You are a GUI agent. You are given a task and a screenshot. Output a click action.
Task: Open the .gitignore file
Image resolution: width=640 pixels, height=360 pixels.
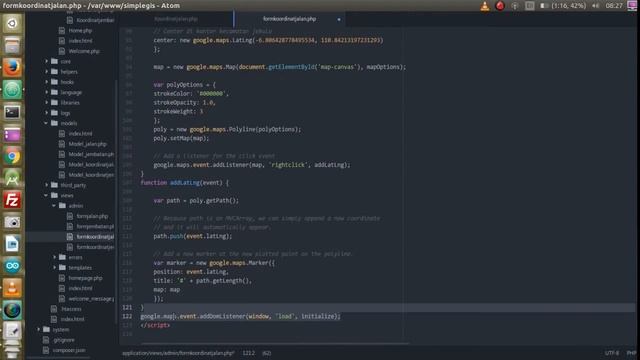click(64, 340)
